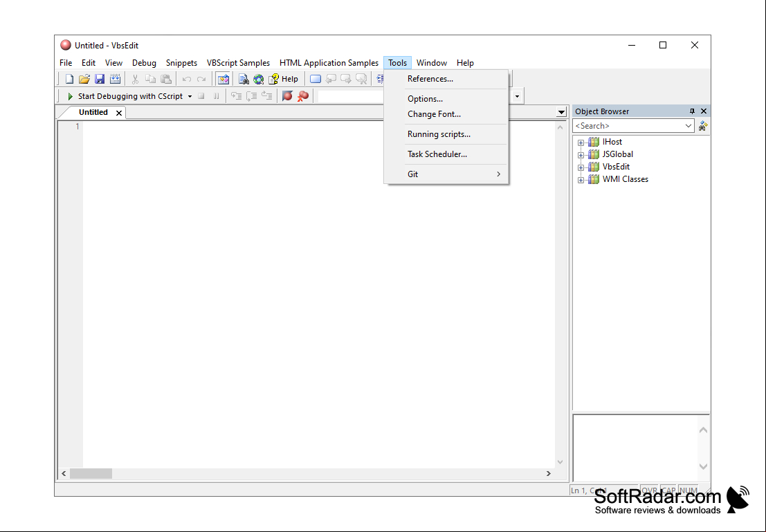This screenshot has height=532, width=766.
Task: Open the View menu
Action: click(x=113, y=63)
